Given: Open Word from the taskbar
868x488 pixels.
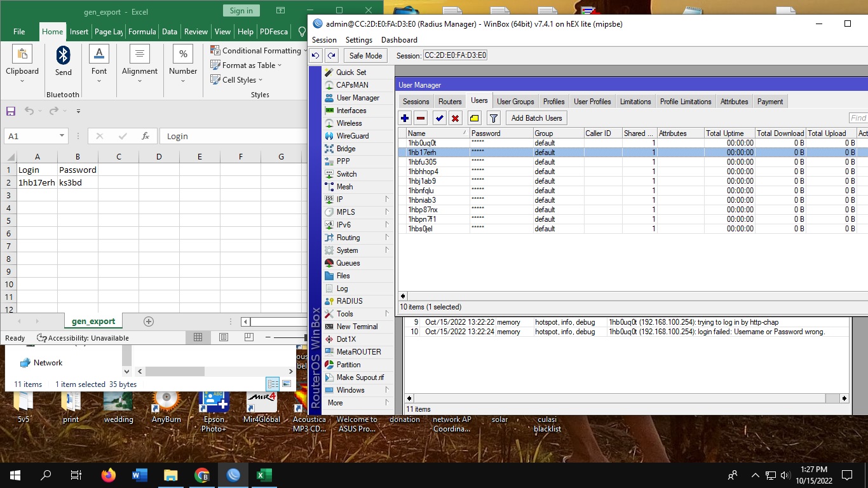Looking at the screenshot, I should [140, 475].
